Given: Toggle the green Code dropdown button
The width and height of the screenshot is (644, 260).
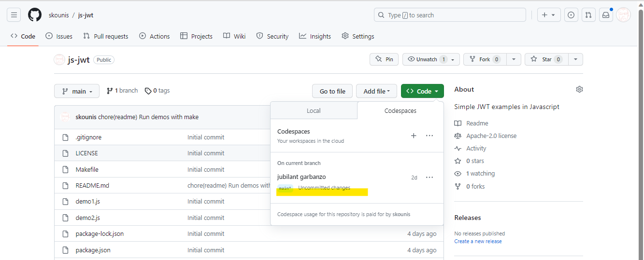Looking at the screenshot, I should click(422, 91).
